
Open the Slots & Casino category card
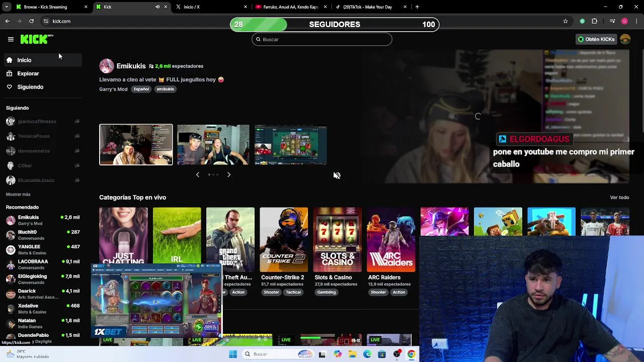pyautogui.click(x=337, y=239)
